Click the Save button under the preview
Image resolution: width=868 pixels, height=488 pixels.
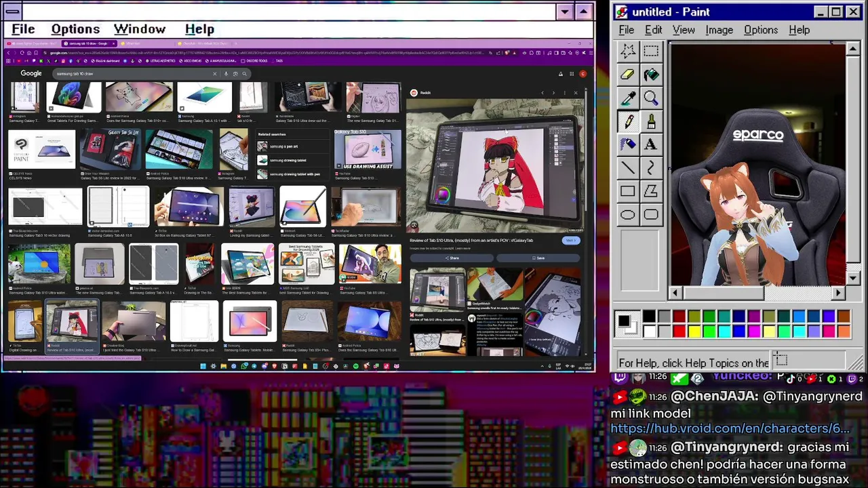[x=538, y=258]
